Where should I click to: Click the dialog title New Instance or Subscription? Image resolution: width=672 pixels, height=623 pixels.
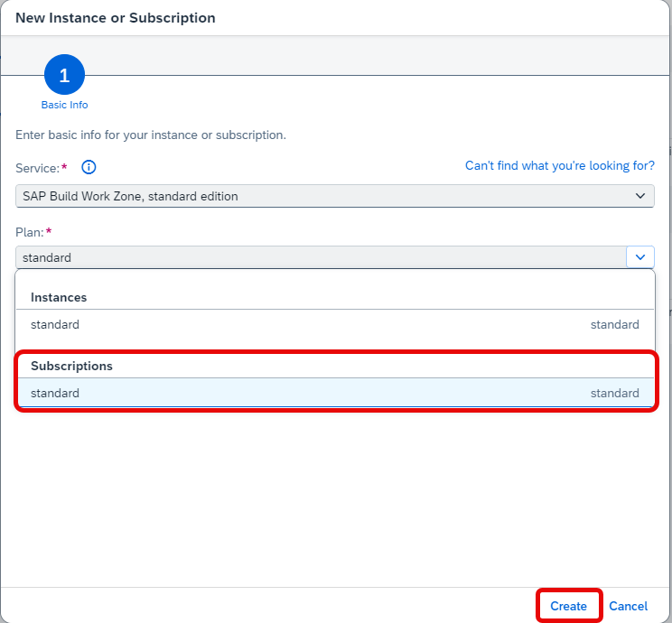tap(116, 18)
